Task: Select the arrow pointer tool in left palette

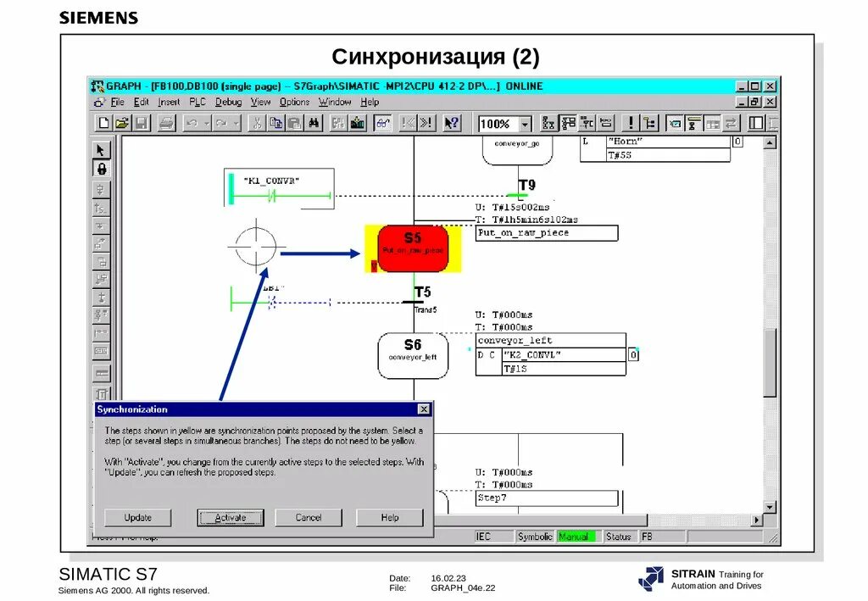Action: click(x=102, y=150)
